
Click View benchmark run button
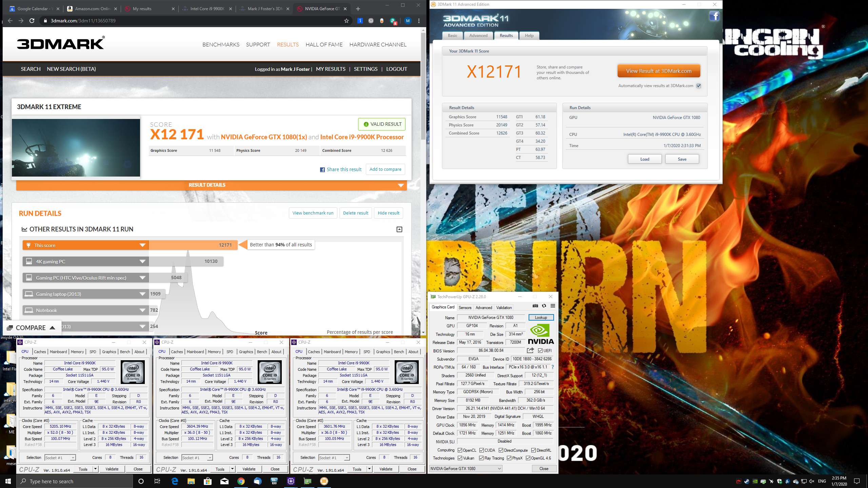[x=313, y=213]
